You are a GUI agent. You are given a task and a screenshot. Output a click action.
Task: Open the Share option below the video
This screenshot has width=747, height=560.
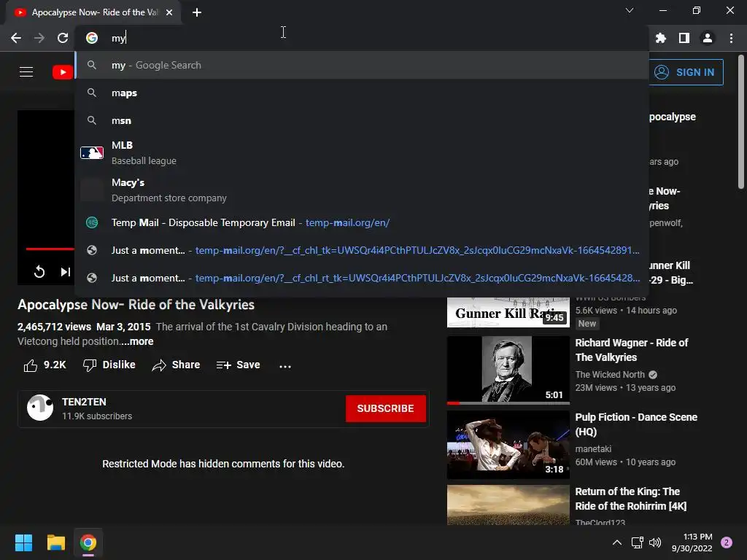click(x=176, y=365)
